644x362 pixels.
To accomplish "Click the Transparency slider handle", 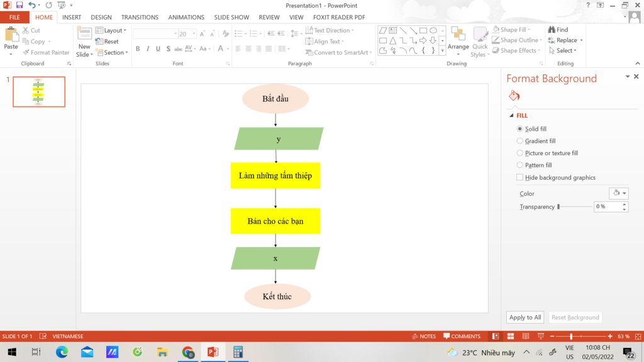I will [558, 207].
